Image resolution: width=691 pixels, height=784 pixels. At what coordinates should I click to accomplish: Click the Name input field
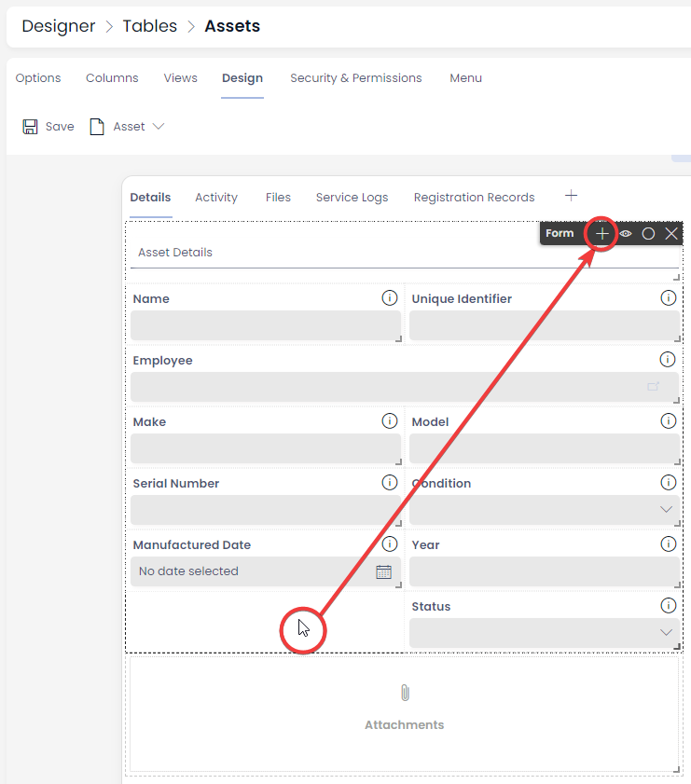pos(266,325)
